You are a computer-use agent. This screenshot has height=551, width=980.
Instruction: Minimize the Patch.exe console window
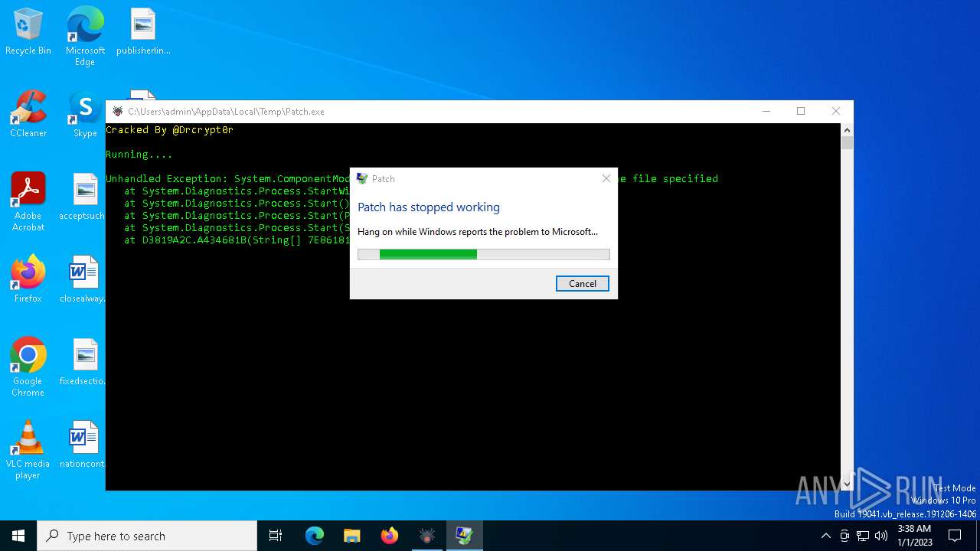click(x=766, y=111)
